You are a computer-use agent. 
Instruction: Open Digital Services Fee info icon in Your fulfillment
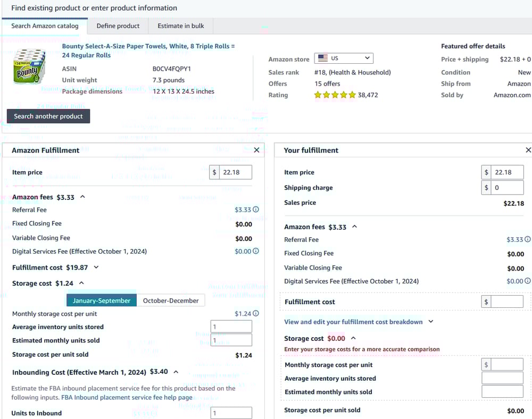[x=528, y=281]
